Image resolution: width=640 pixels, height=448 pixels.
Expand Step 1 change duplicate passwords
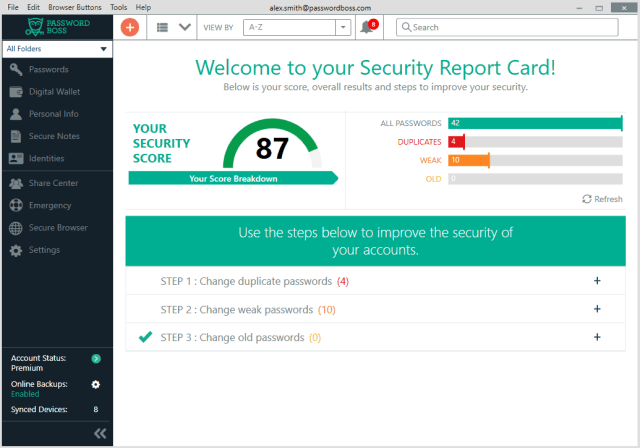point(597,281)
